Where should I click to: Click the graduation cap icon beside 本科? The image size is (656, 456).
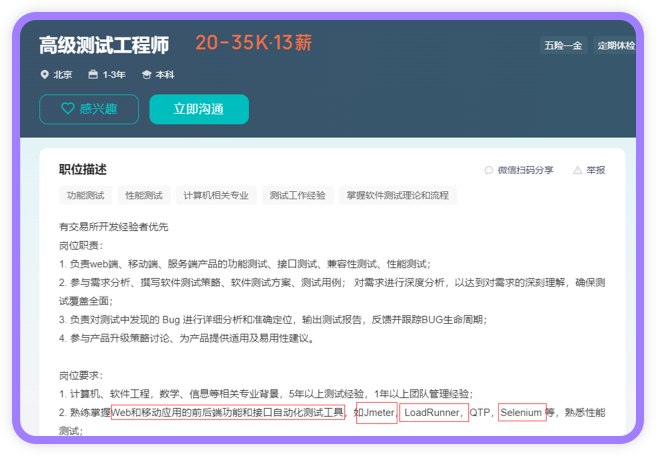pyautogui.click(x=146, y=74)
